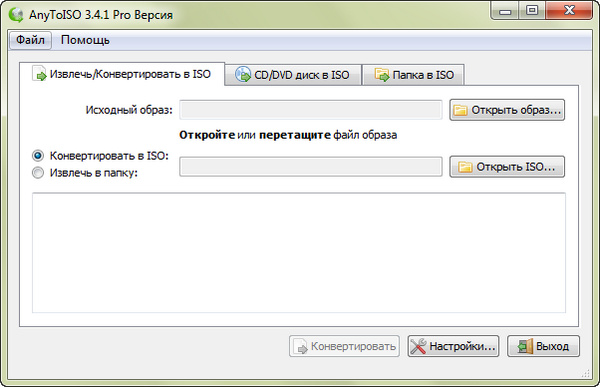Minimize the AnyToISO window
This screenshot has width=600, height=387.
pos(505,11)
